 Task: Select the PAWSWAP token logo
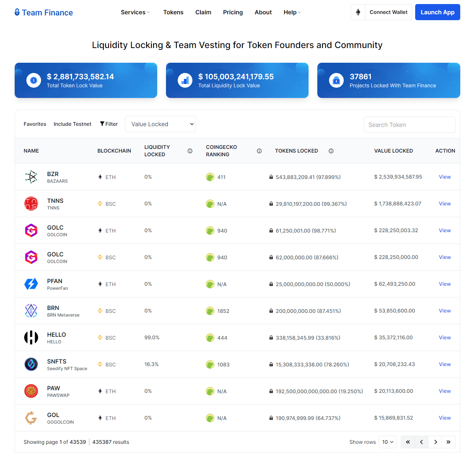[x=31, y=391]
